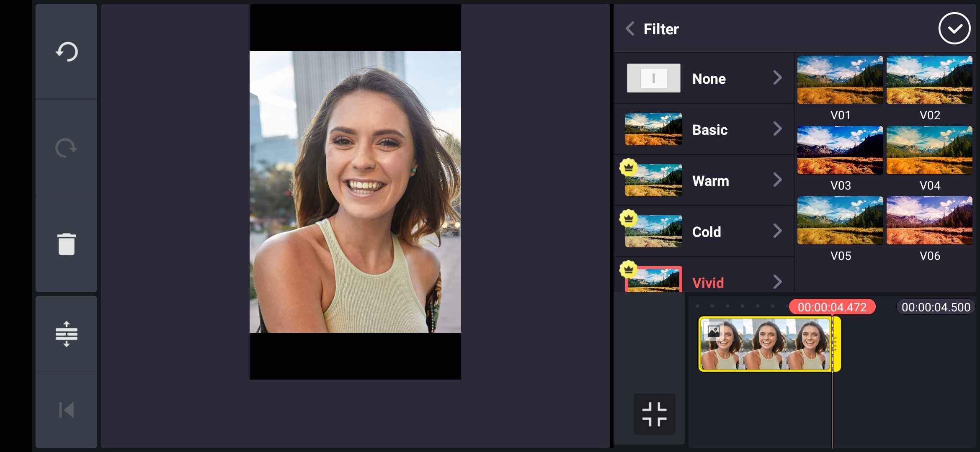The height and width of the screenshot is (452, 980).
Task: Expand the Cold filter category chevron
Action: [x=777, y=231]
